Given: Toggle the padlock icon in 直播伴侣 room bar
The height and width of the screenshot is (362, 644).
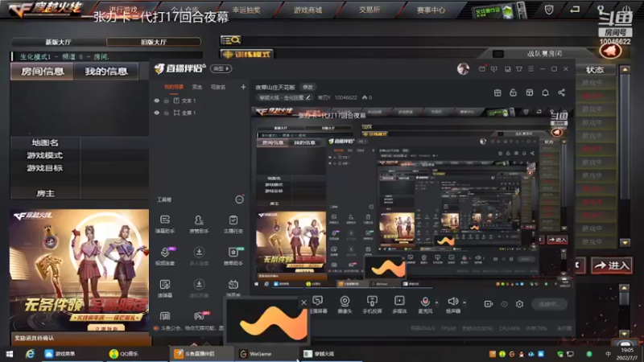Looking at the screenshot, I should coord(513,93).
